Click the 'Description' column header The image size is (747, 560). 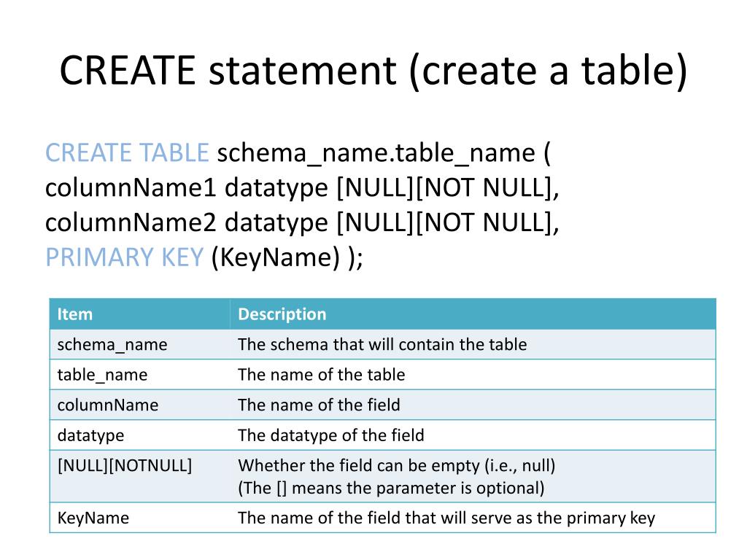473,314
